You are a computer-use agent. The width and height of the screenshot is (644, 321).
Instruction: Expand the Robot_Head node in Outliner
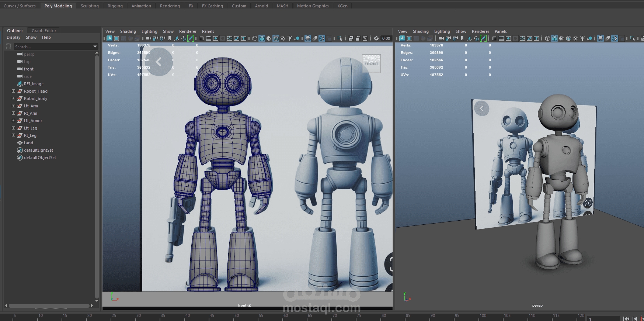tap(13, 91)
